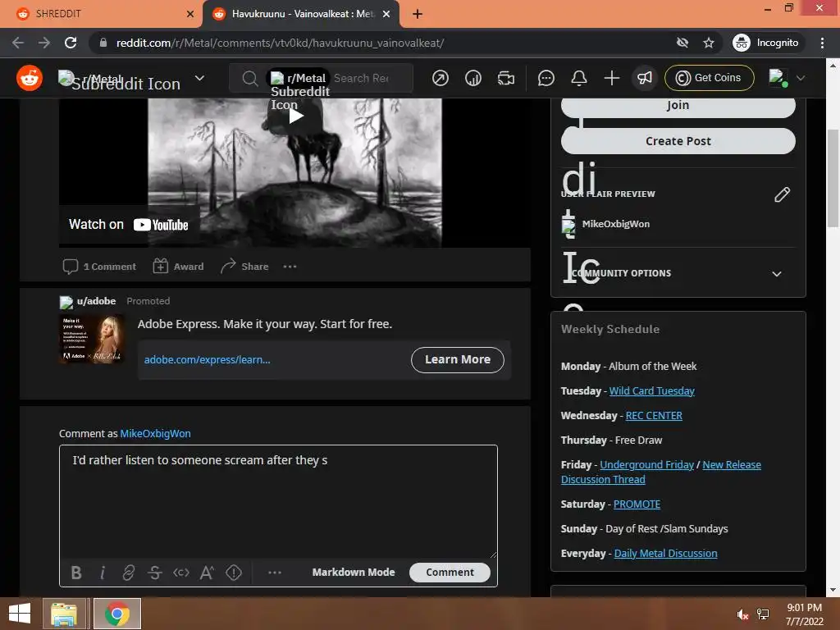Open PROMOTE link
The height and width of the screenshot is (630, 840).
(637, 504)
